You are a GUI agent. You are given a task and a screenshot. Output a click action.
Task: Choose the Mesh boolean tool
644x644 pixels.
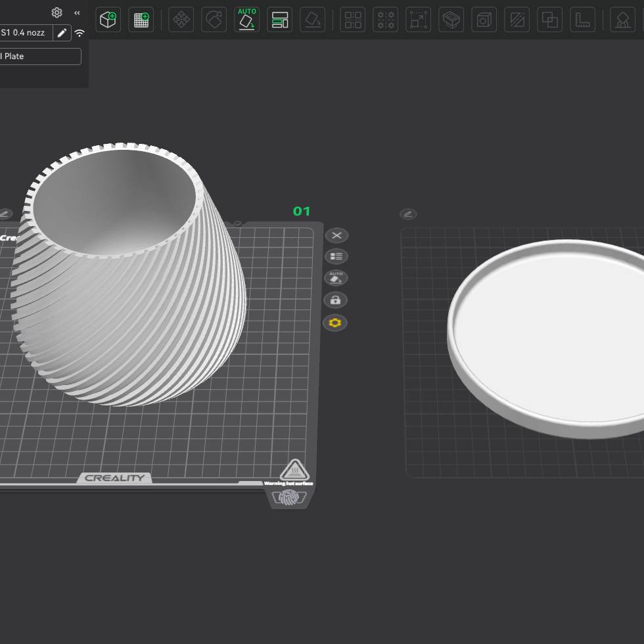tap(549, 20)
